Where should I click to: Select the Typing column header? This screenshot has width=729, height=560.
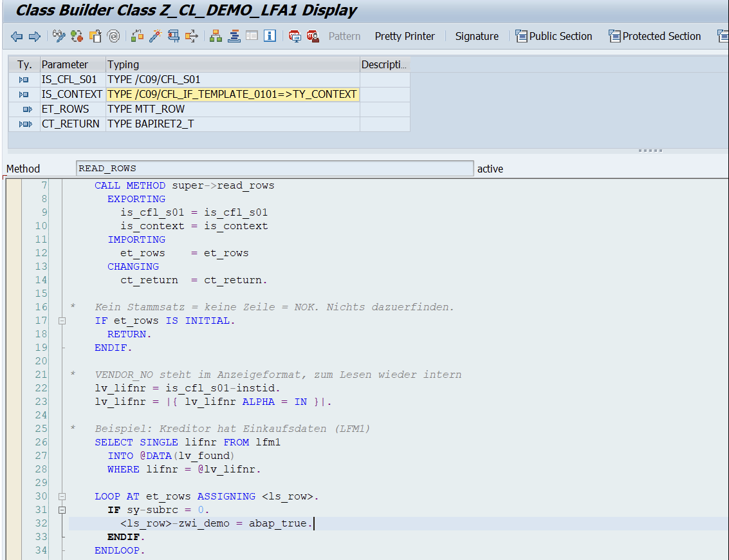tap(233, 64)
